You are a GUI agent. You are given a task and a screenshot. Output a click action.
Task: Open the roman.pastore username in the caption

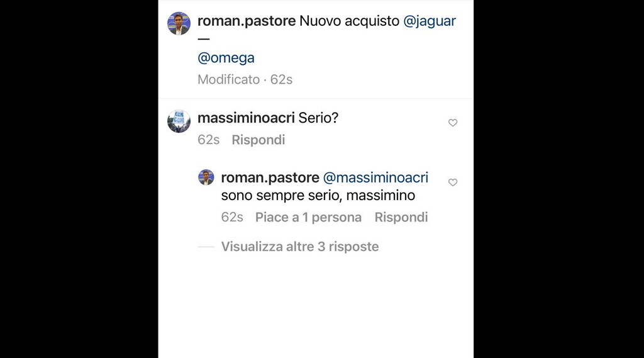[247, 21]
